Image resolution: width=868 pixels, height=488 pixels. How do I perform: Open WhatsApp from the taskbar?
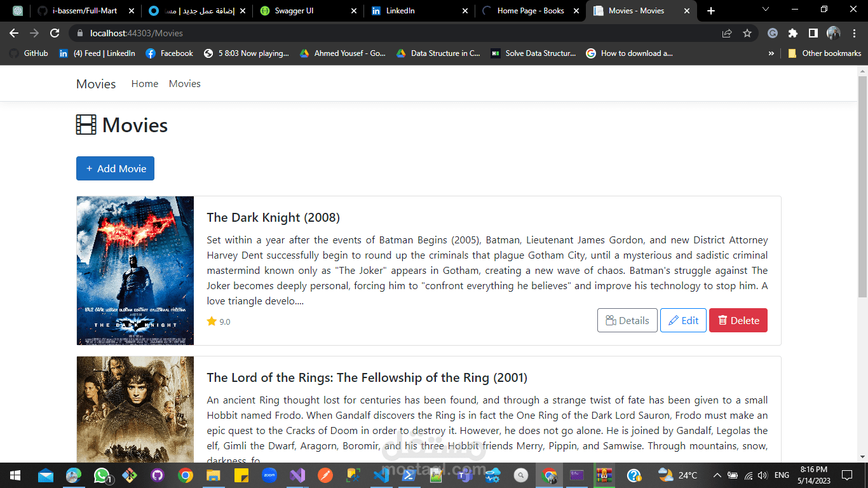[x=99, y=475]
